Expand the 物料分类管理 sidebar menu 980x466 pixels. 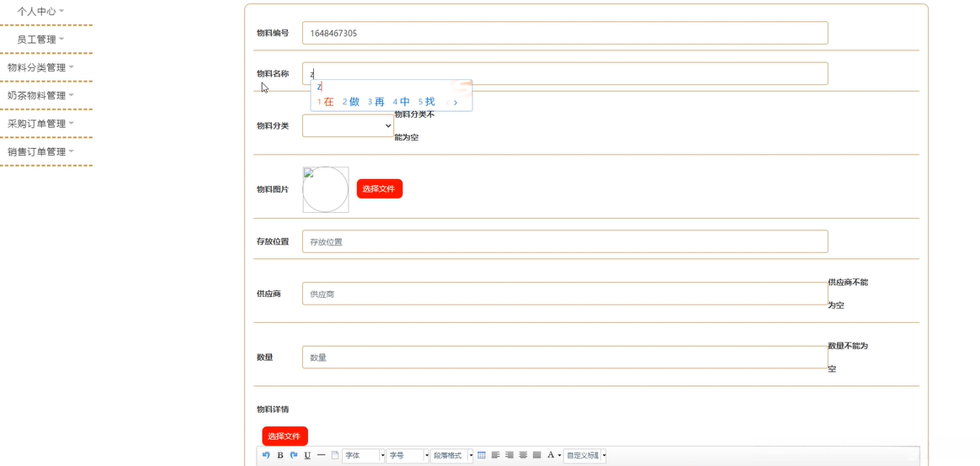tap(41, 67)
